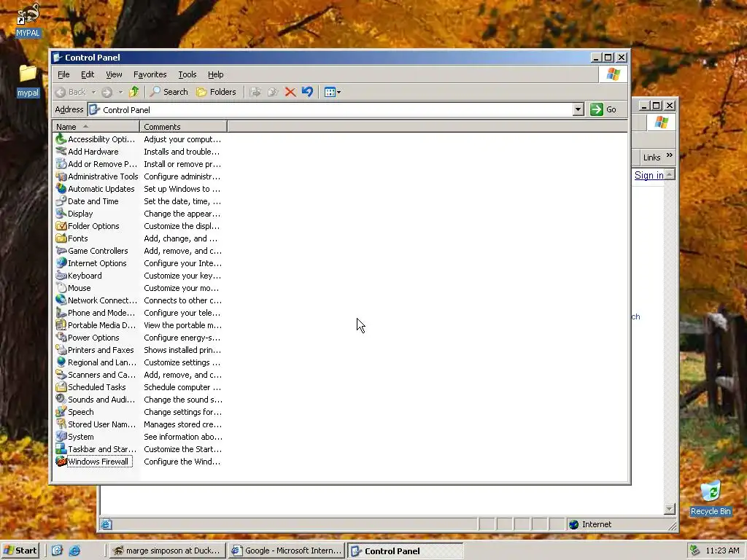This screenshot has width=747, height=560.
Task: Switch to Google - Microsoft Internet taskbar button
Action: (286, 551)
